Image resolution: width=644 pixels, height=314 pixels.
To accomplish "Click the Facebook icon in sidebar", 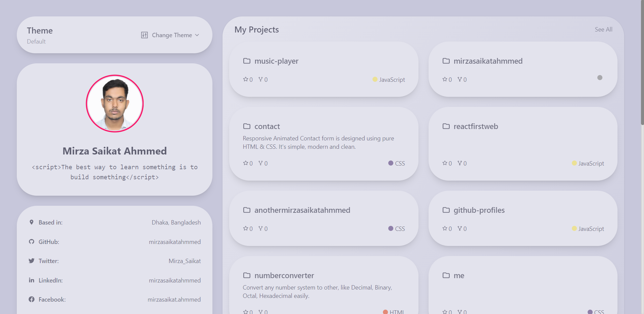I will (32, 299).
